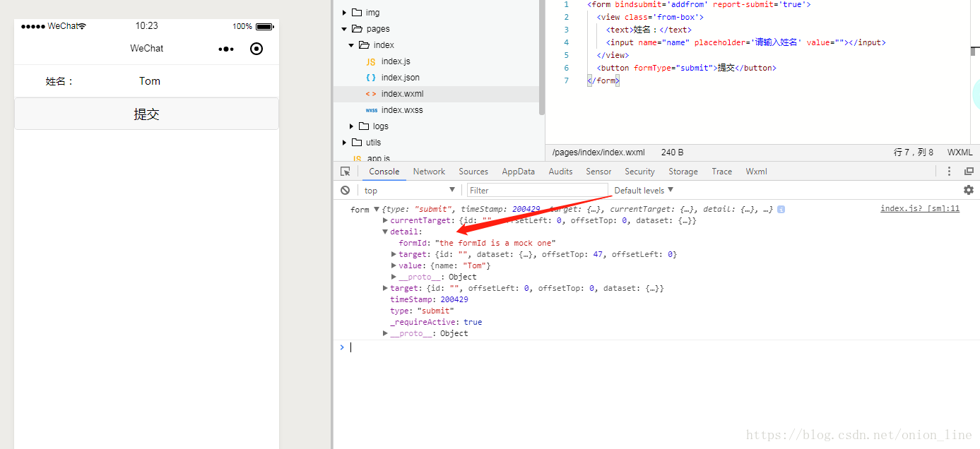This screenshot has width=980, height=449.
Task: Open the top context selector dropdown
Action: [x=409, y=190]
